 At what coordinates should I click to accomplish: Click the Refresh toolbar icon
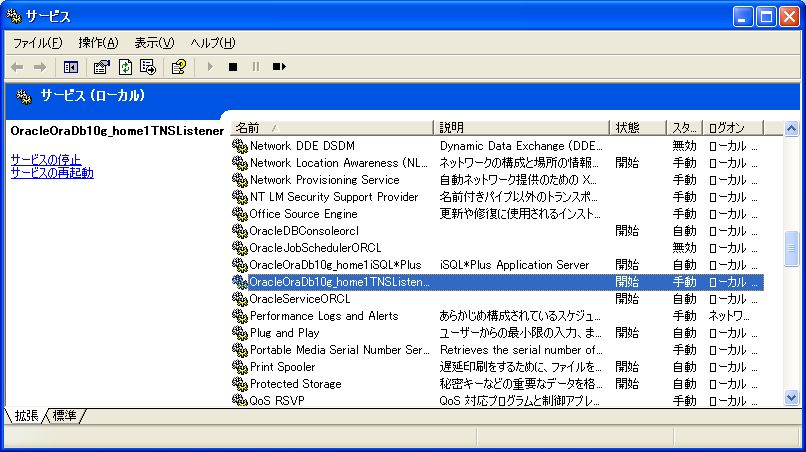[x=125, y=67]
